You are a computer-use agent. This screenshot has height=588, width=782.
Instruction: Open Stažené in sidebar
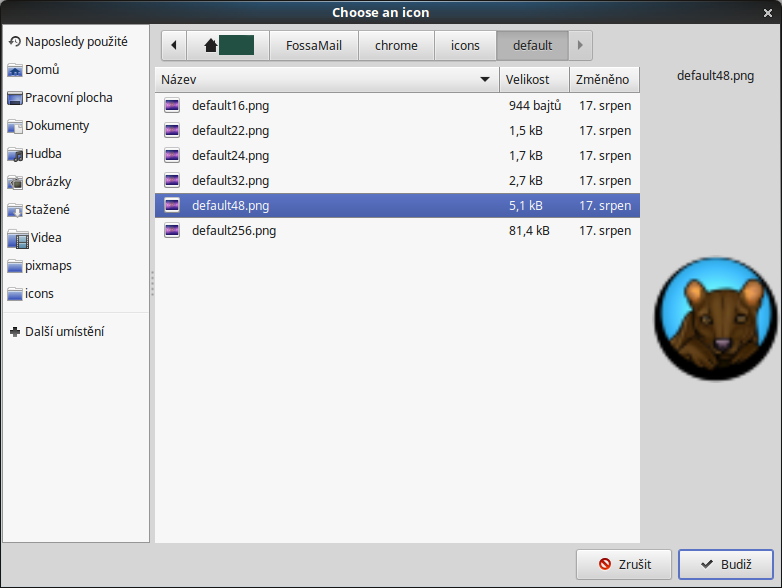(76, 209)
